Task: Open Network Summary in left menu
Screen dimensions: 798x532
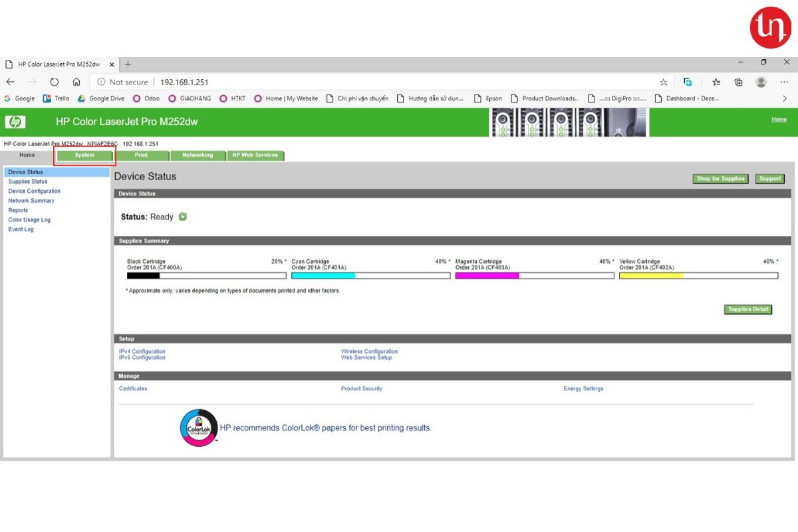Action: 31,201
